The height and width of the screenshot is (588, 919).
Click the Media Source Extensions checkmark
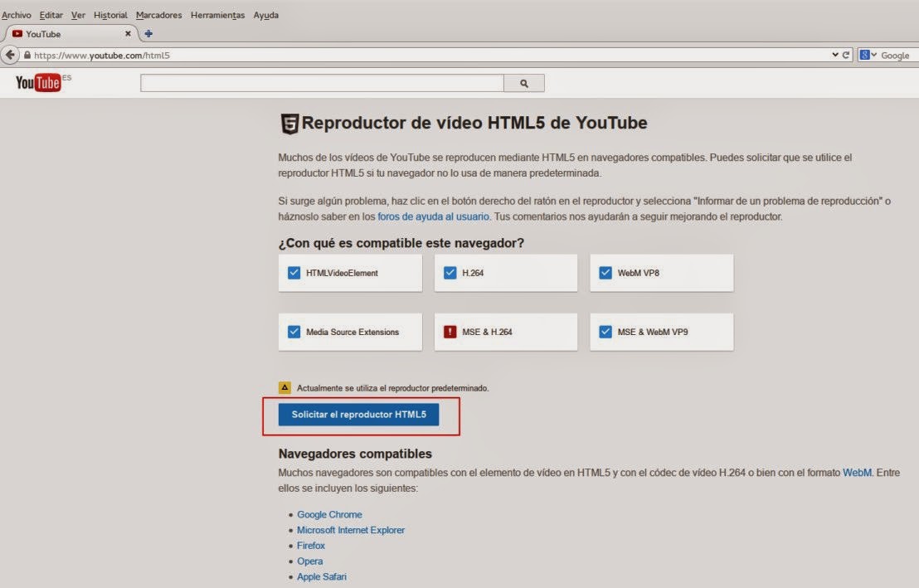(x=294, y=332)
